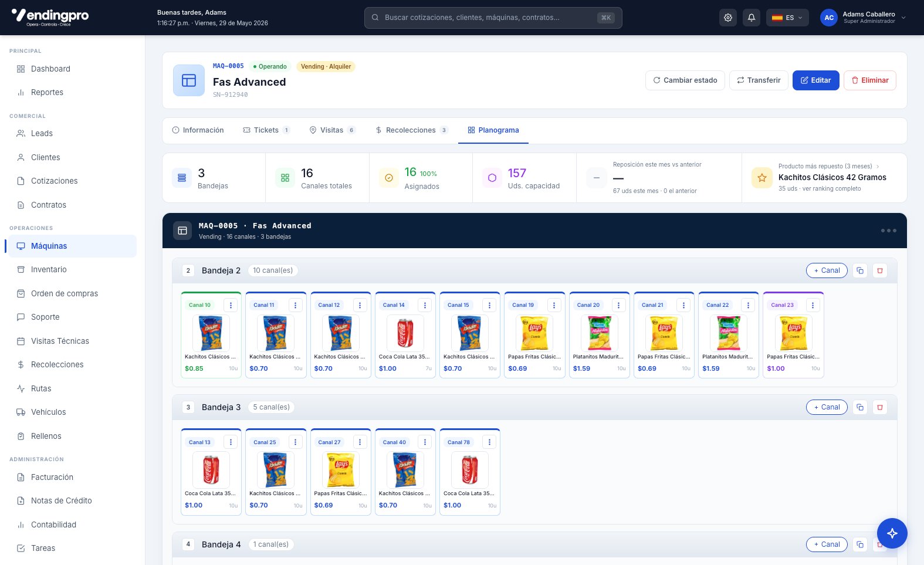Open options menu for Canal 14
The width and height of the screenshot is (924, 565).
425,305
